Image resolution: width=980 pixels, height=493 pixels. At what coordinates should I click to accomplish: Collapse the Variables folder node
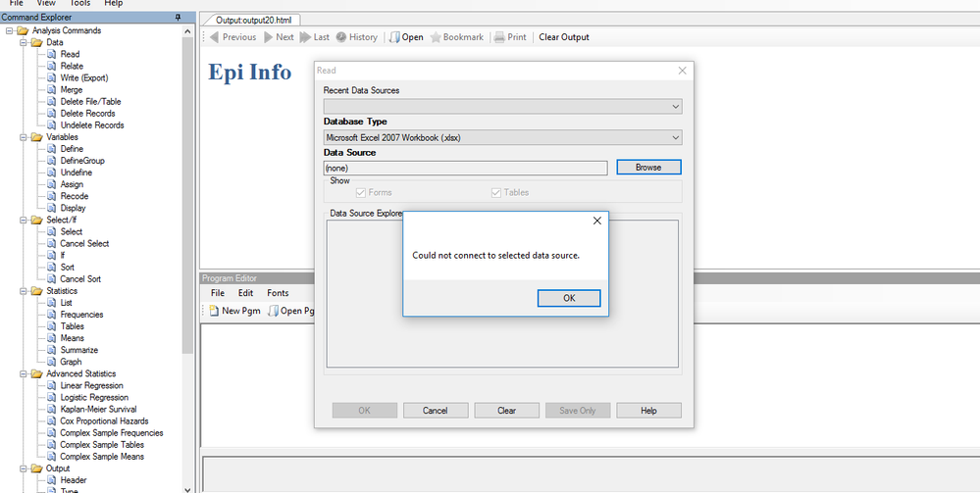24,137
